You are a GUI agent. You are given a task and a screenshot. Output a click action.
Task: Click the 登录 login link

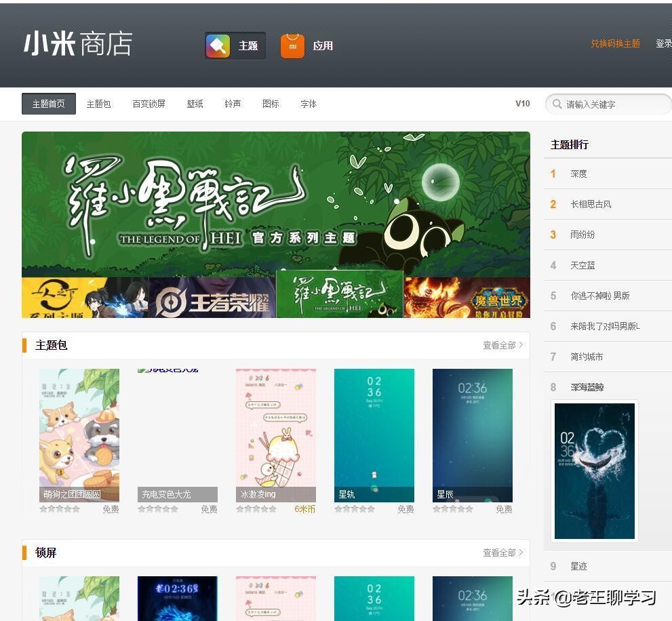(x=665, y=43)
